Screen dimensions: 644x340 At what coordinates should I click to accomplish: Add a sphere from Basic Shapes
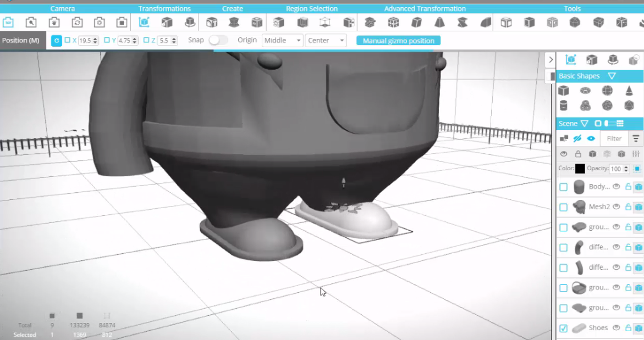(607, 90)
